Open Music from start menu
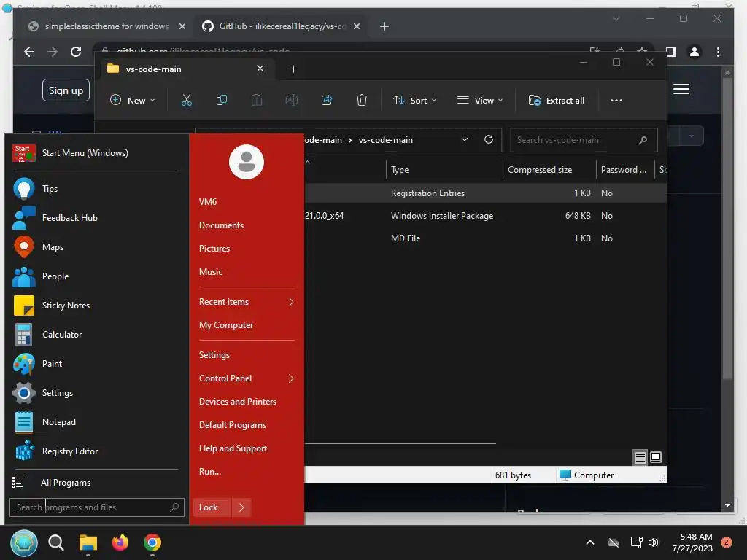 pos(211,272)
